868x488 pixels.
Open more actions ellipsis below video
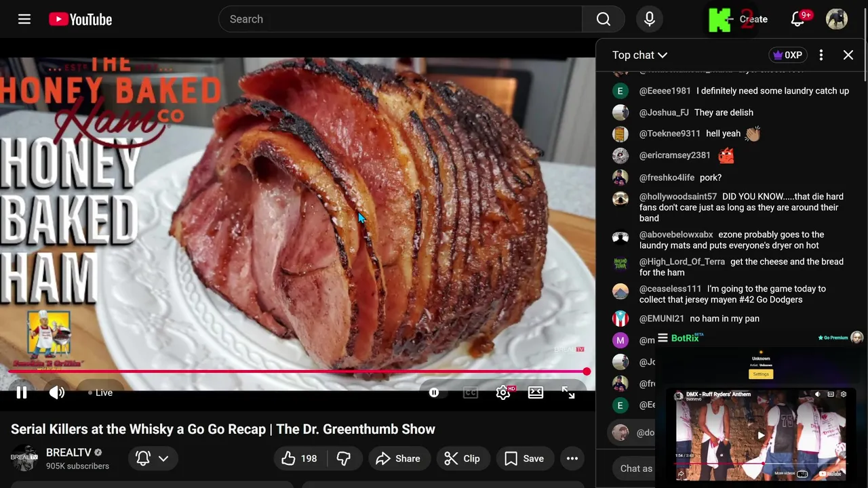(572, 458)
